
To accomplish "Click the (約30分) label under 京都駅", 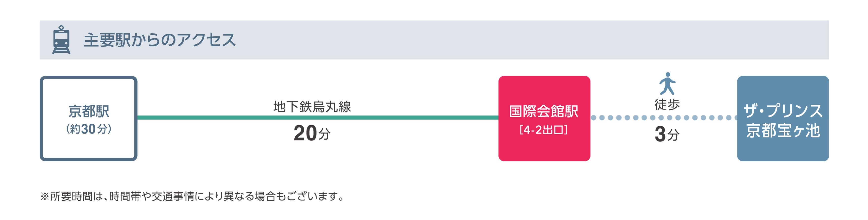I will [x=89, y=129].
